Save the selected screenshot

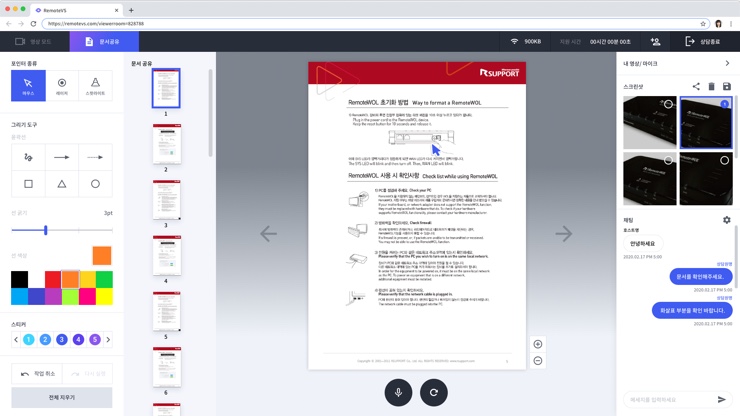[x=727, y=86]
